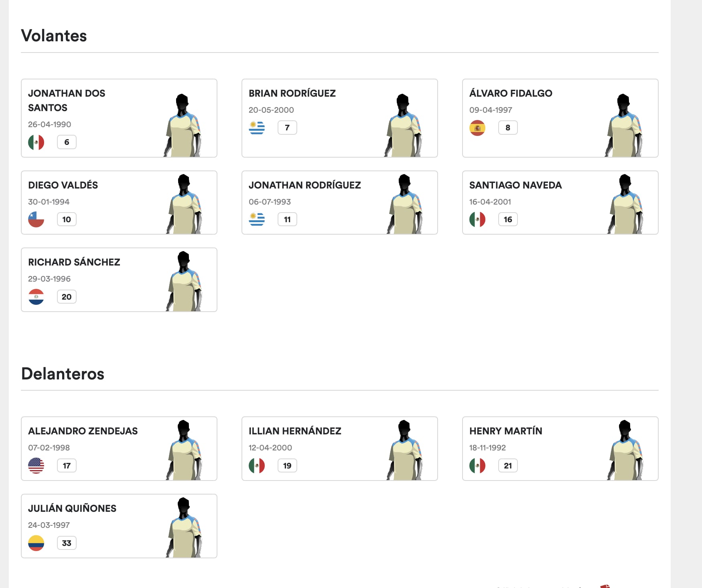Click the Mexico flag next to Henry Martín
The height and width of the screenshot is (588, 702).
click(x=478, y=465)
